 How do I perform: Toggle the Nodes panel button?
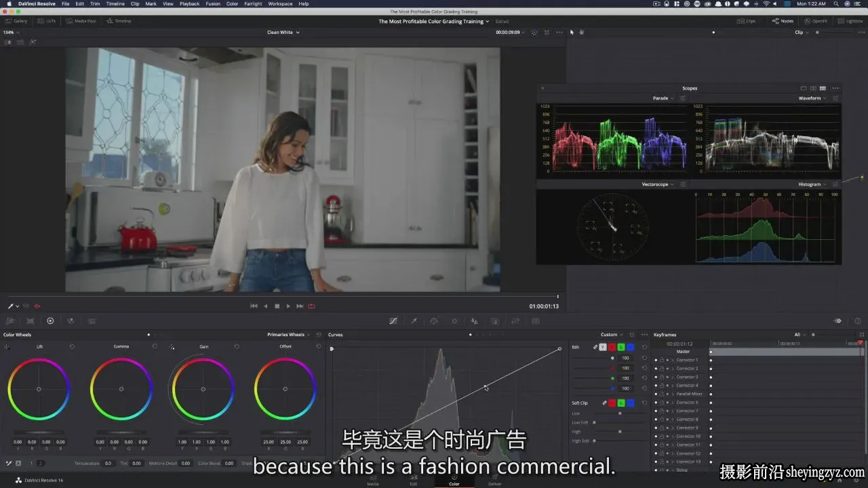(x=783, y=21)
